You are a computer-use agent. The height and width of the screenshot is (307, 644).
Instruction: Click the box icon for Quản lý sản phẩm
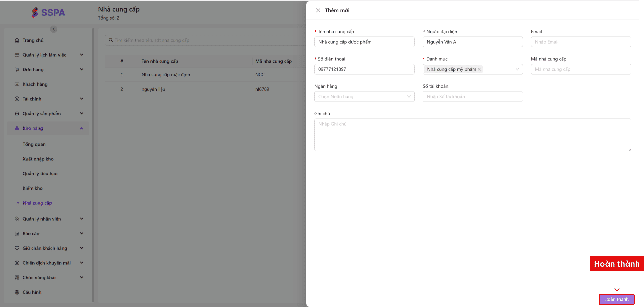point(17,114)
